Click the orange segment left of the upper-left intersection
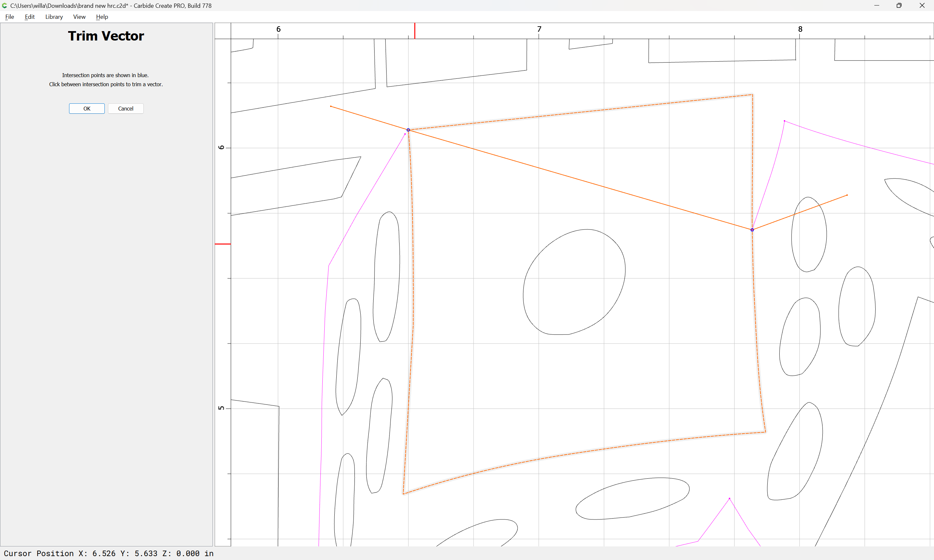The image size is (934, 560). click(369, 118)
